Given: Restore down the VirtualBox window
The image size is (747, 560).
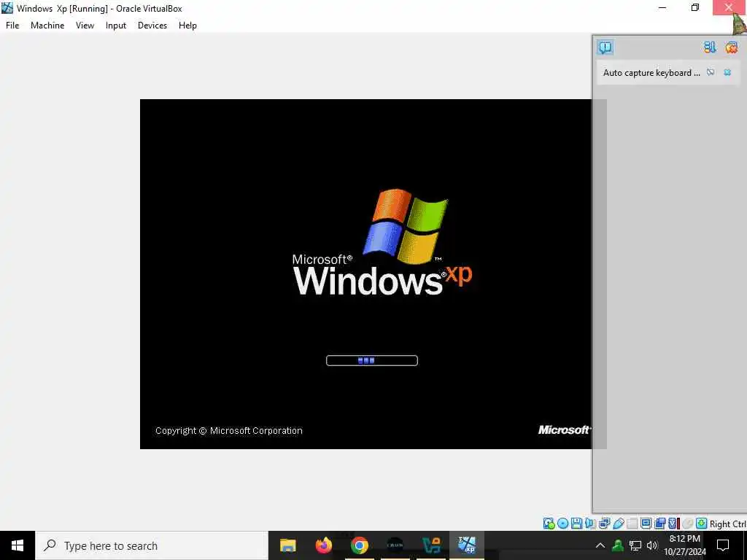Looking at the screenshot, I should [695, 7].
